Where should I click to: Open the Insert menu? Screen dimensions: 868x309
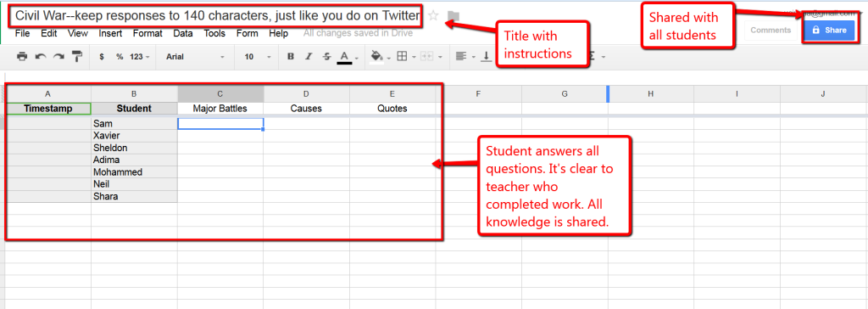pyautogui.click(x=111, y=33)
